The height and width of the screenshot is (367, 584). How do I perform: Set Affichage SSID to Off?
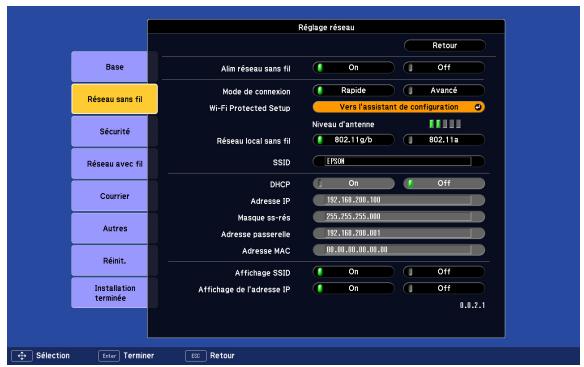click(444, 272)
